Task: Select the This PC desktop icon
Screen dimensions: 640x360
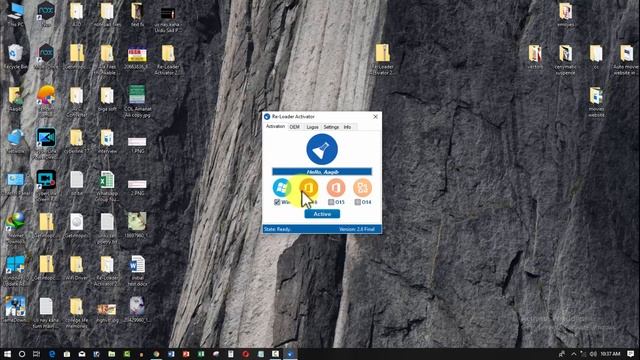Action: click(x=16, y=14)
